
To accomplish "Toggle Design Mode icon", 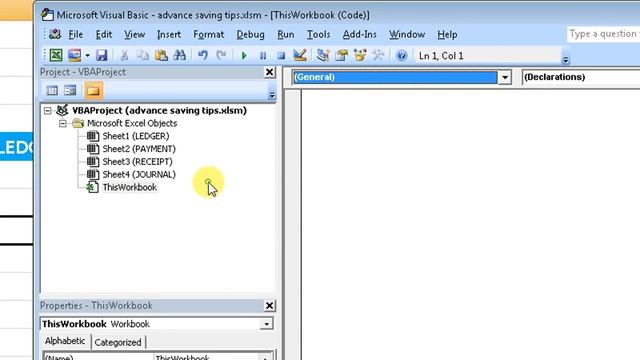I will [300, 55].
